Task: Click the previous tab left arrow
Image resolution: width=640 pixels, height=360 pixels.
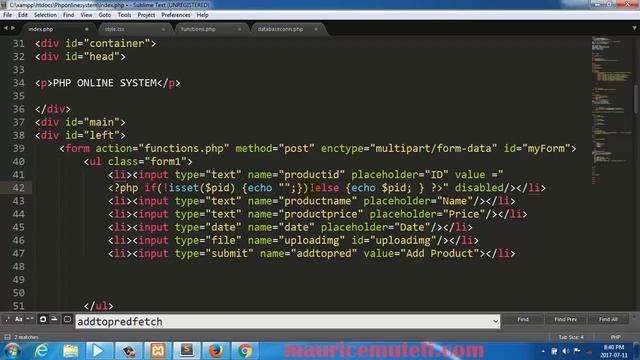Action: coord(6,28)
